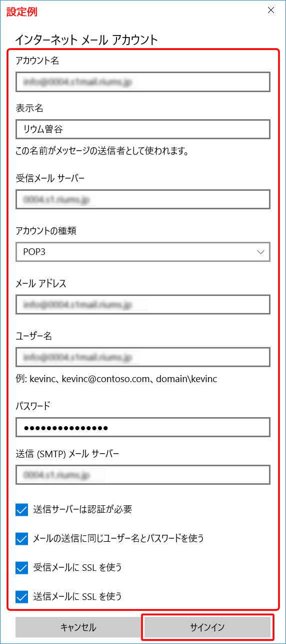Click the インターネット メール アカウント heading
The width and height of the screenshot is (286, 644).
[x=86, y=40]
